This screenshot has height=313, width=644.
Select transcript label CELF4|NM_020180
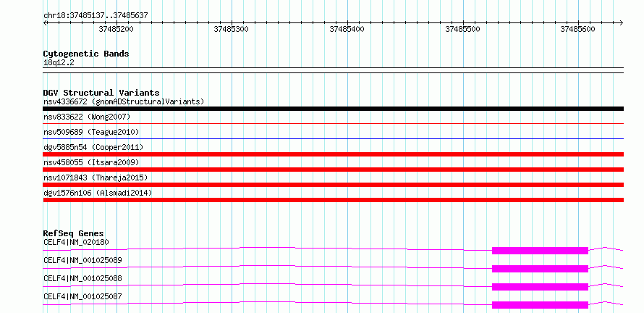(77, 242)
